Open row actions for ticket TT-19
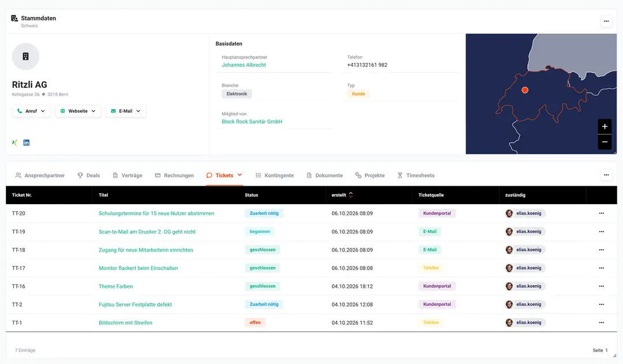The width and height of the screenshot is (623, 364). [602, 232]
